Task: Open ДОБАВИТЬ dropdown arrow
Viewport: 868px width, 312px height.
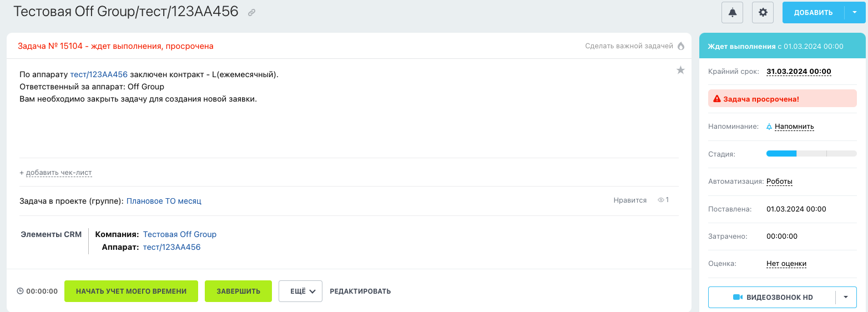Action: 855,12
